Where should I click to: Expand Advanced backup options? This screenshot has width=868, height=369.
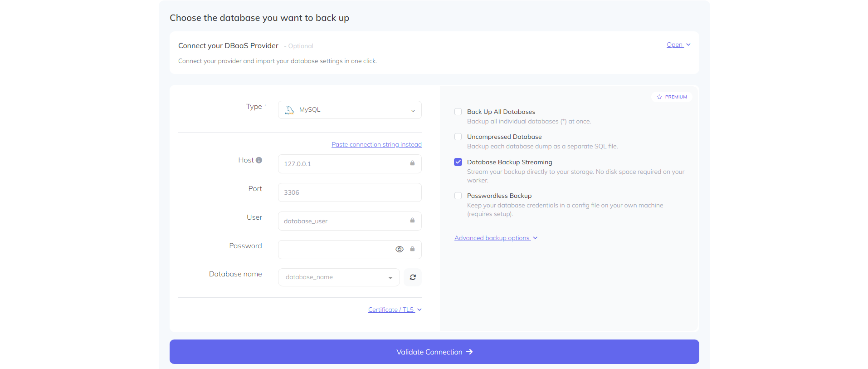pos(495,238)
